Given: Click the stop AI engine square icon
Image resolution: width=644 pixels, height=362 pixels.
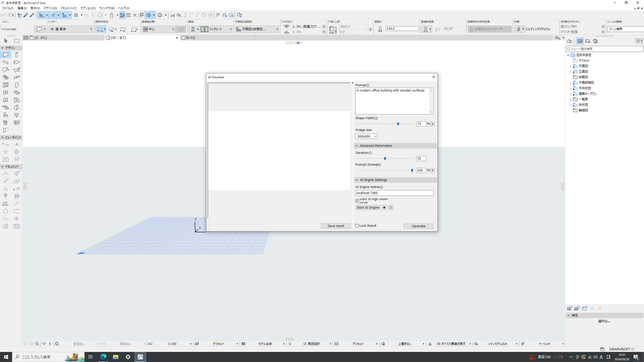Looking at the screenshot, I should [384, 207].
